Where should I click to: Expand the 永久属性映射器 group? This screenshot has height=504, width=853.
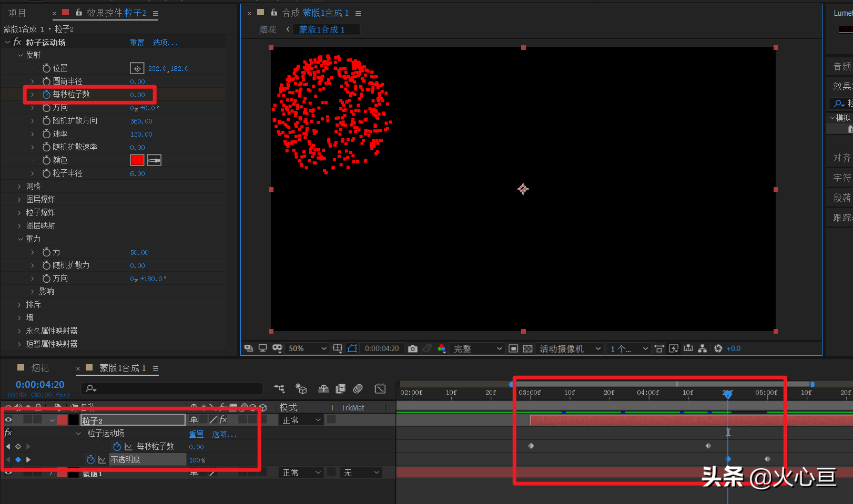tap(20, 331)
